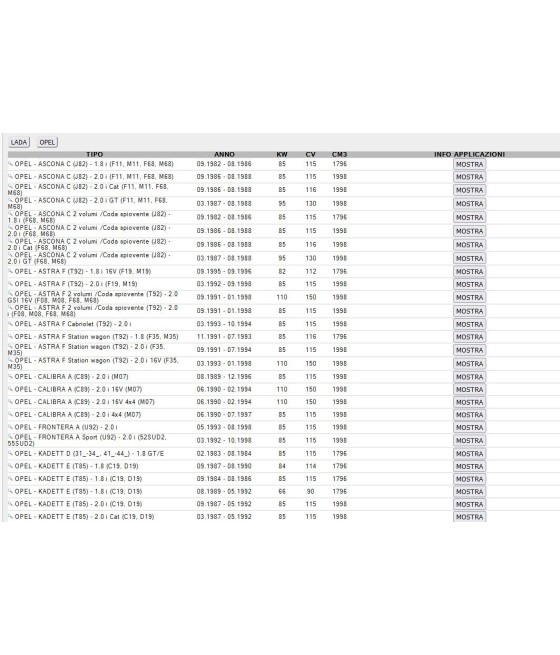
Task: Click the ANNO column header
Action: 224,154
